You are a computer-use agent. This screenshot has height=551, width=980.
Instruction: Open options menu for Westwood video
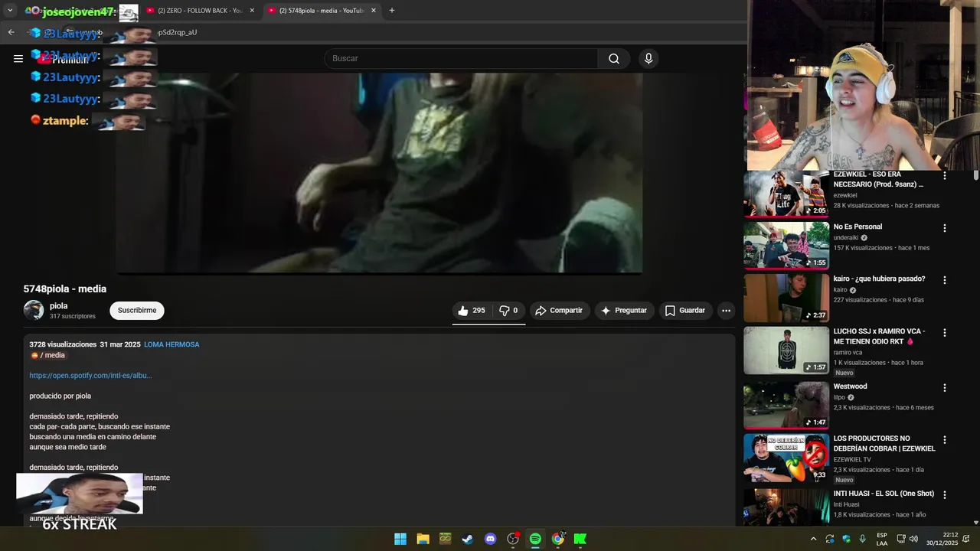[x=945, y=388]
